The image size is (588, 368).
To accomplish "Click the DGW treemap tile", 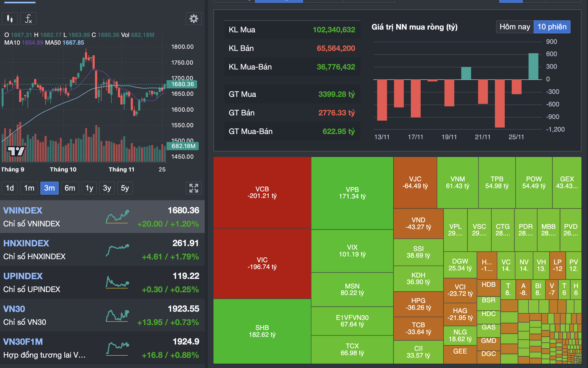I will tap(460, 265).
